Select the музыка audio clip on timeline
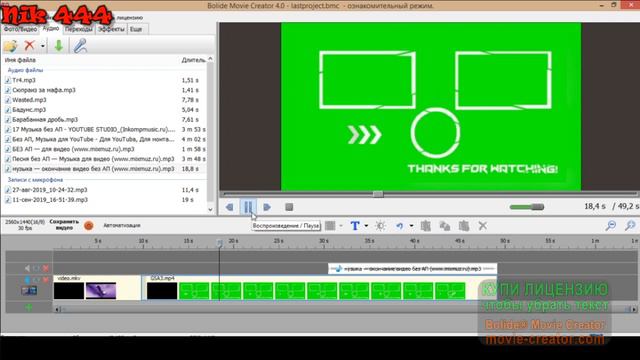Viewport: 640px width, 360px height. click(x=412, y=269)
